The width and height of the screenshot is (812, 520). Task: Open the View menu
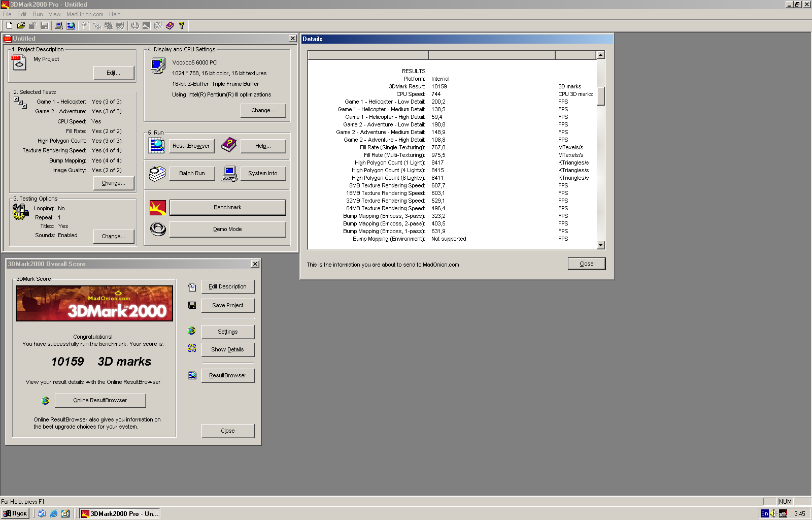[x=54, y=14]
